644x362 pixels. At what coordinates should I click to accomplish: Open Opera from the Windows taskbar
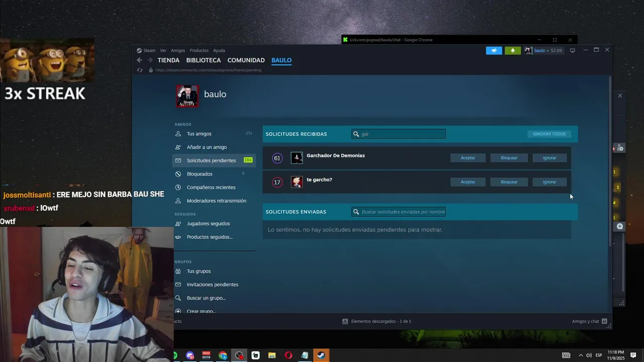pos(288,355)
